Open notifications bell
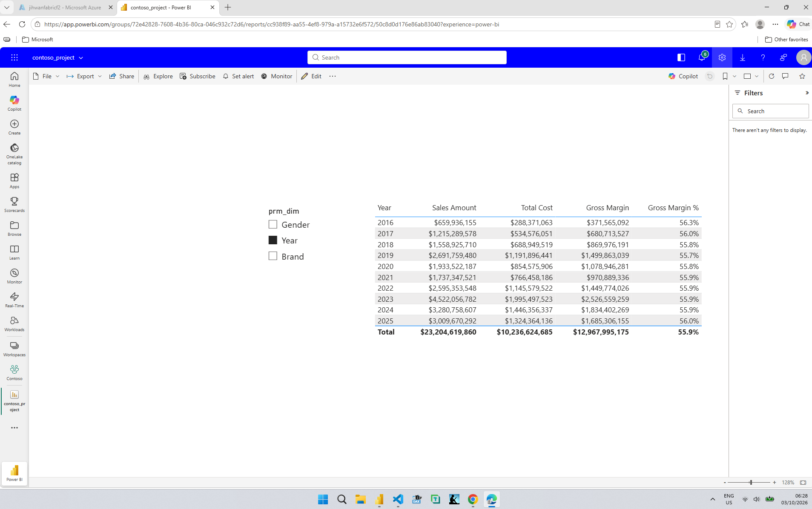 pyautogui.click(x=701, y=57)
